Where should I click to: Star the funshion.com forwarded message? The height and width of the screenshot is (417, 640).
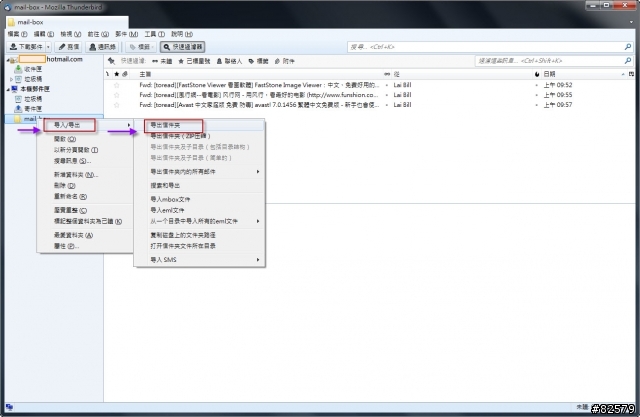click(117, 95)
